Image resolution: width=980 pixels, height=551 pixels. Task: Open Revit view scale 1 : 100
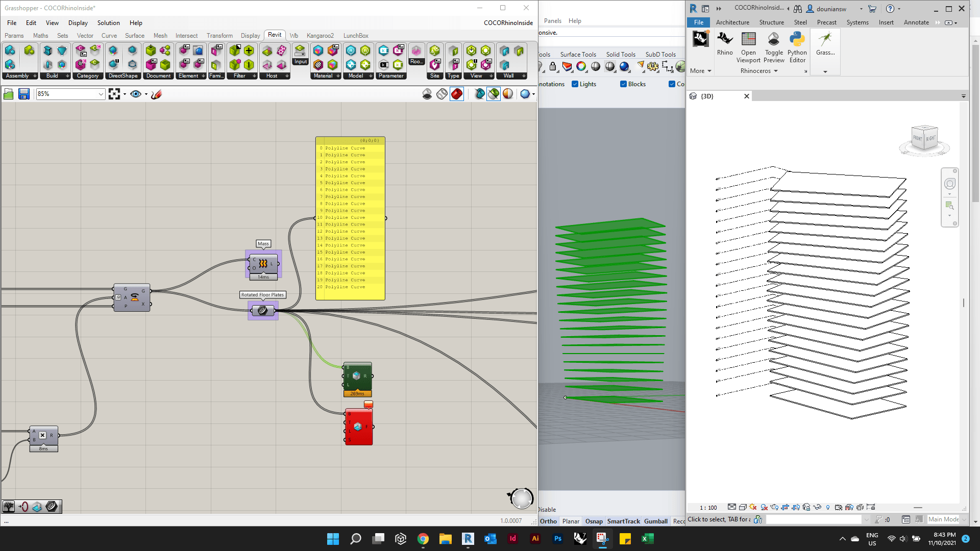(x=708, y=508)
